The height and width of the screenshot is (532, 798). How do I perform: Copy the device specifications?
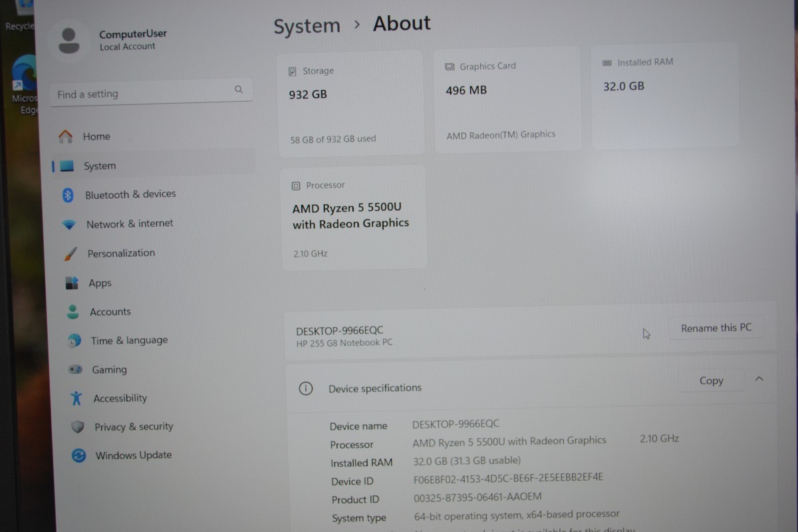coord(711,380)
